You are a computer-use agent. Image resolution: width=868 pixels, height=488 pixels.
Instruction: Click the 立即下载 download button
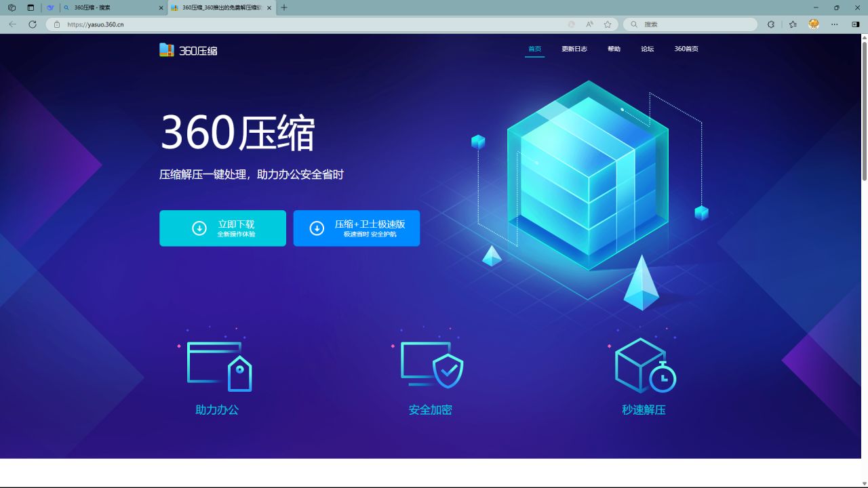tap(222, 228)
